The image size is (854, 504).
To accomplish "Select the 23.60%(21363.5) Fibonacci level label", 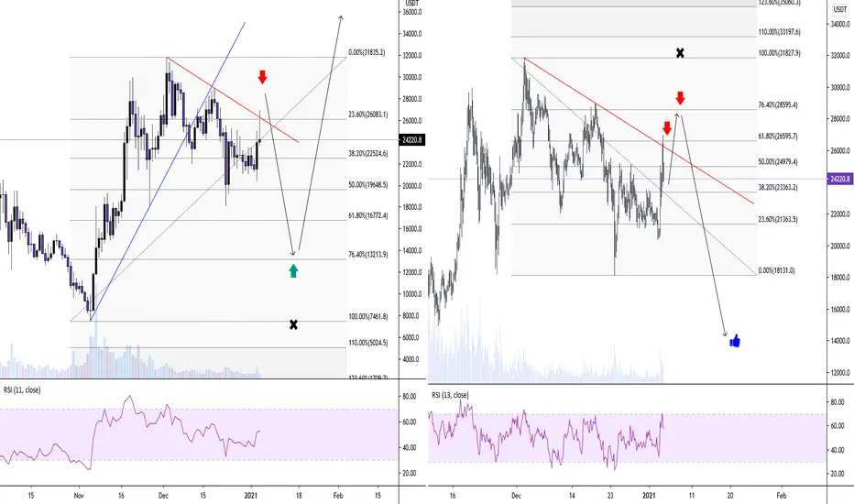I will pos(778,219).
